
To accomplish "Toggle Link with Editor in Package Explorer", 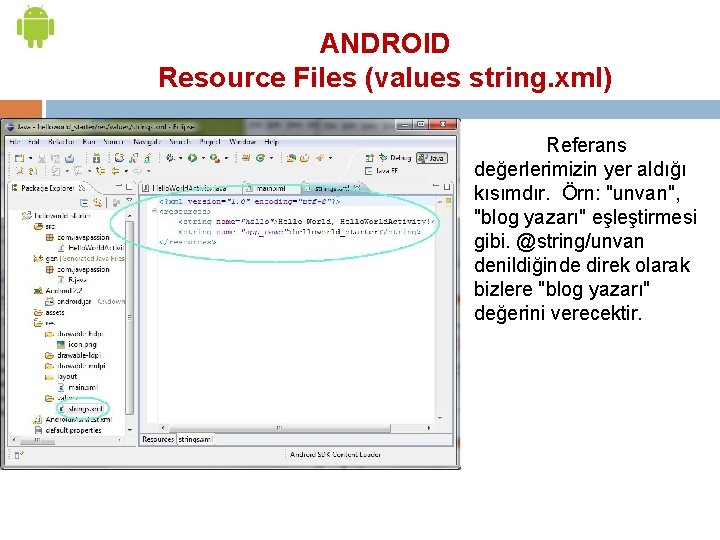I will point(97,202).
